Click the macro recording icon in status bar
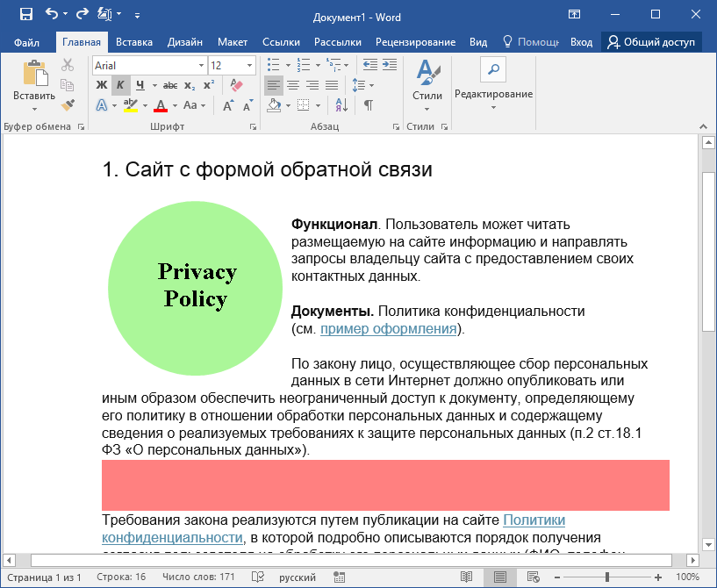The height and width of the screenshot is (588, 717). [x=339, y=577]
